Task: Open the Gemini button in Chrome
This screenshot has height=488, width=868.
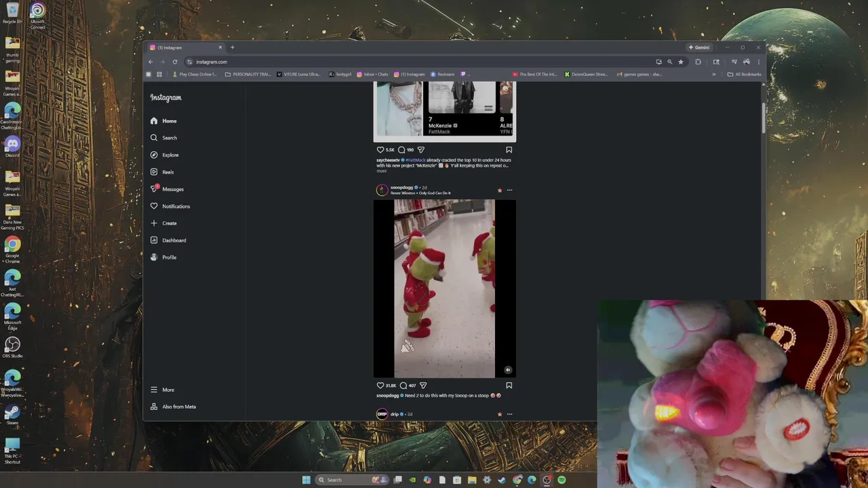Action: [699, 47]
